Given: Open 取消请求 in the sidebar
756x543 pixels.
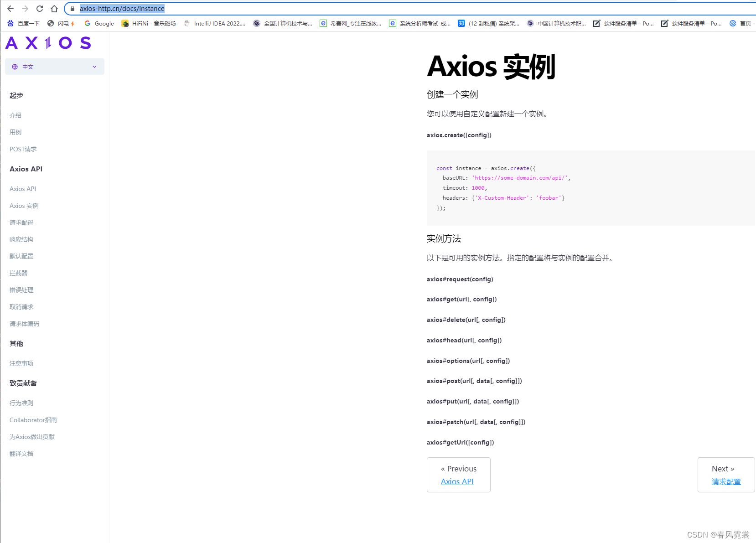Looking at the screenshot, I should click(21, 307).
